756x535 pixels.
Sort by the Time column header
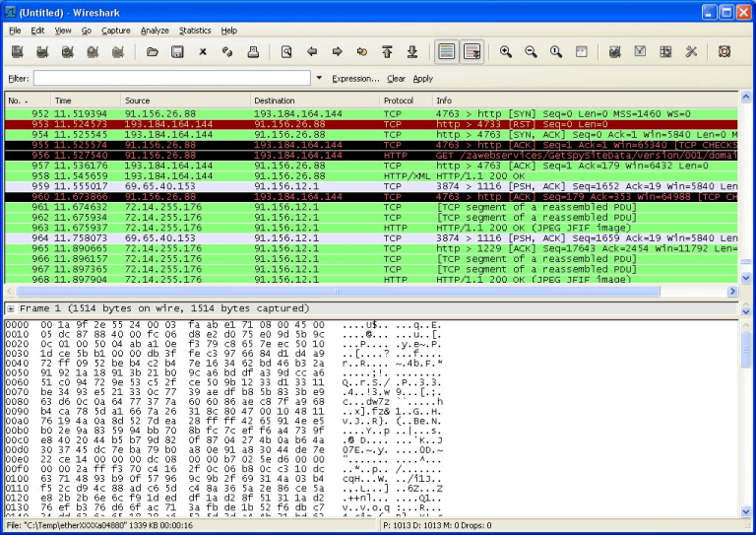point(86,100)
